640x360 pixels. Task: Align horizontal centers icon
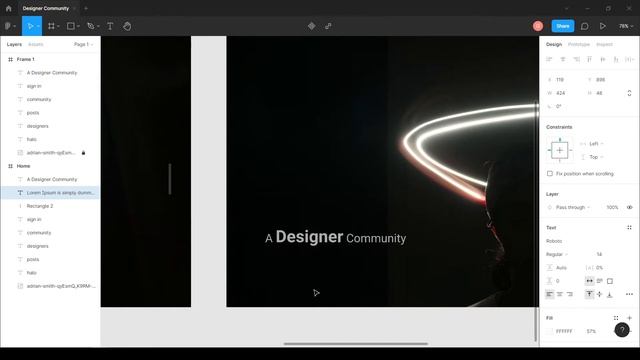click(x=563, y=60)
